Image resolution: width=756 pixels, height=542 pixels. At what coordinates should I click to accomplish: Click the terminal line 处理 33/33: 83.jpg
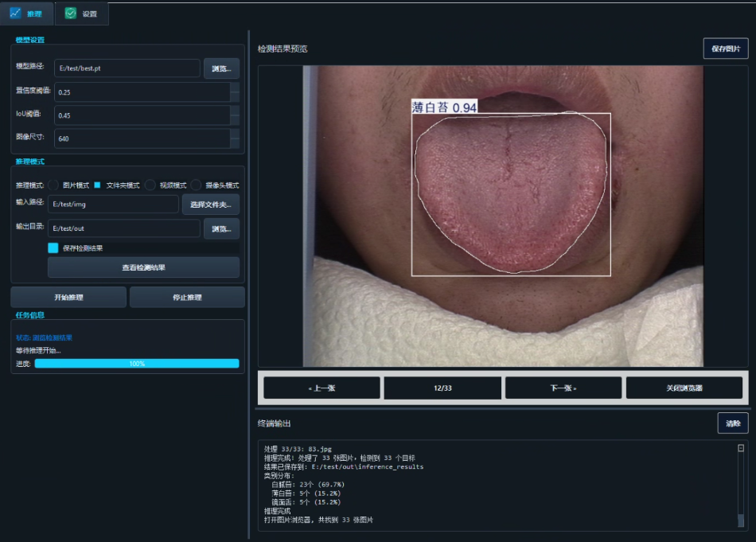tap(298, 448)
